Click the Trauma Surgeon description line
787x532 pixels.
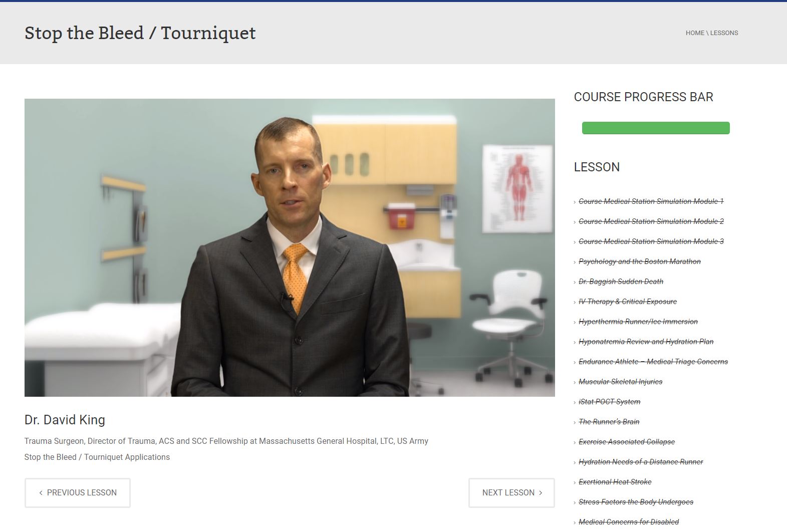226,441
